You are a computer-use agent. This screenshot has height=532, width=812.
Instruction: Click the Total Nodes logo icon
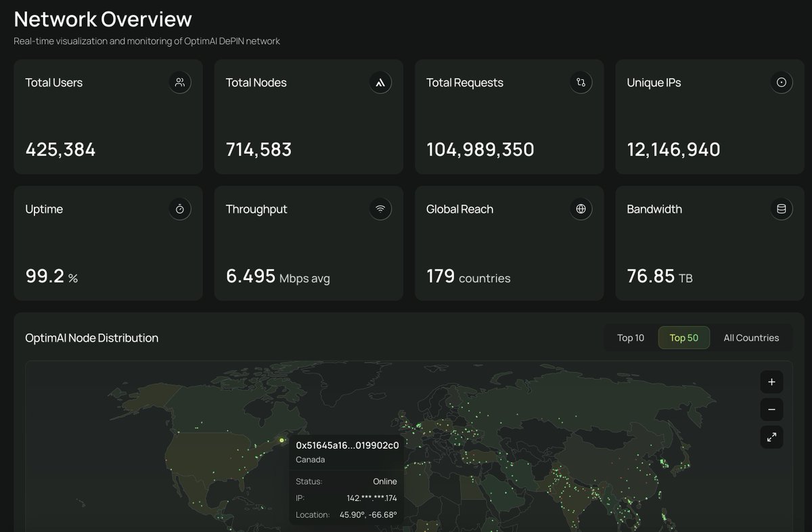click(380, 83)
